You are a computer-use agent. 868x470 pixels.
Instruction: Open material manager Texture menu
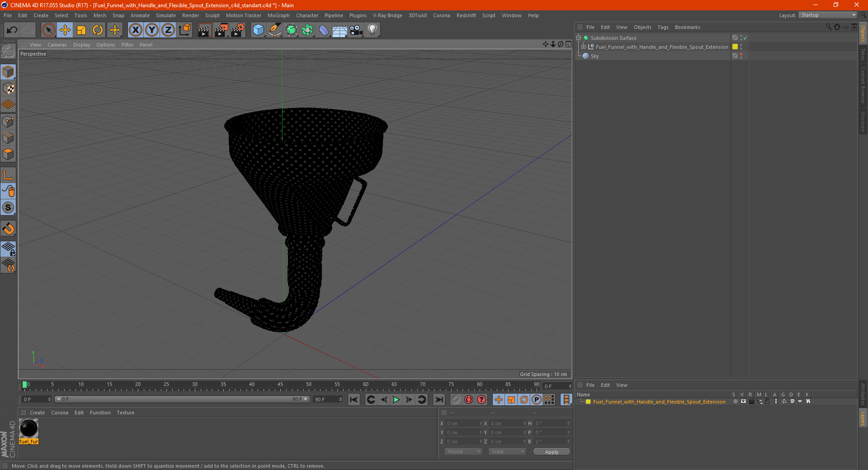(125, 413)
